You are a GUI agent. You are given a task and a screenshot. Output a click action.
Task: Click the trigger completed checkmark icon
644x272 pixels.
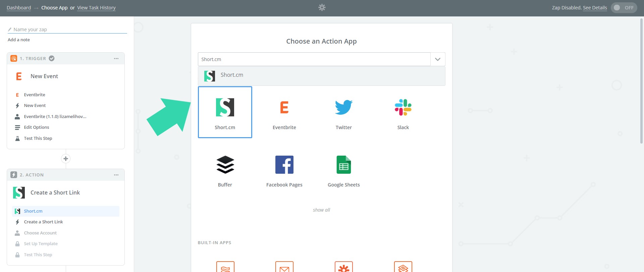click(x=52, y=58)
